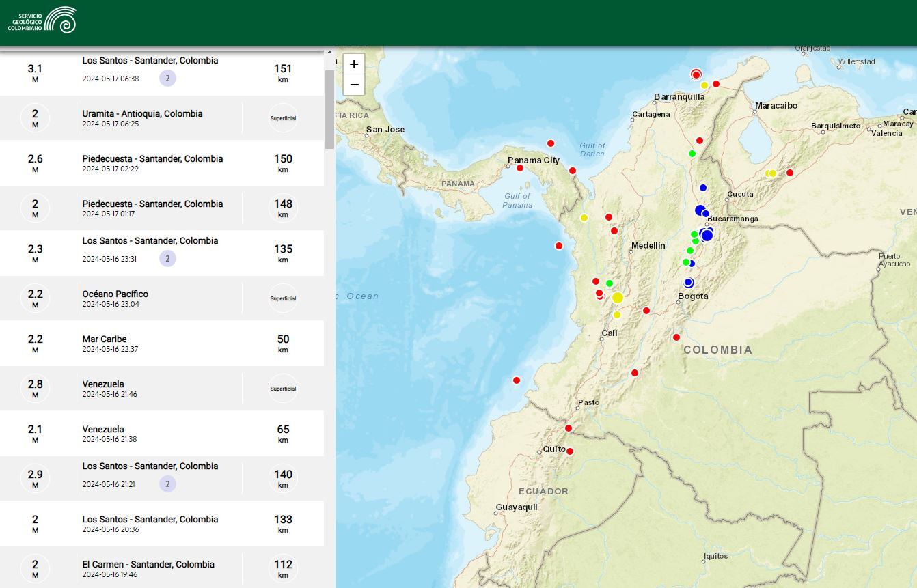Select the large blue marker near Bucaramanga
This screenshot has height=588, width=917.
pyautogui.click(x=707, y=234)
